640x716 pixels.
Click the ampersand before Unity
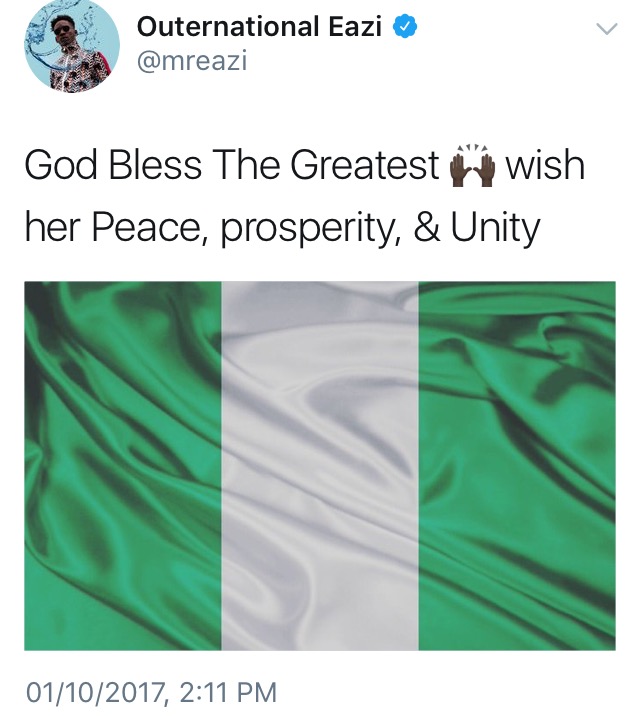[x=427, y=228]
